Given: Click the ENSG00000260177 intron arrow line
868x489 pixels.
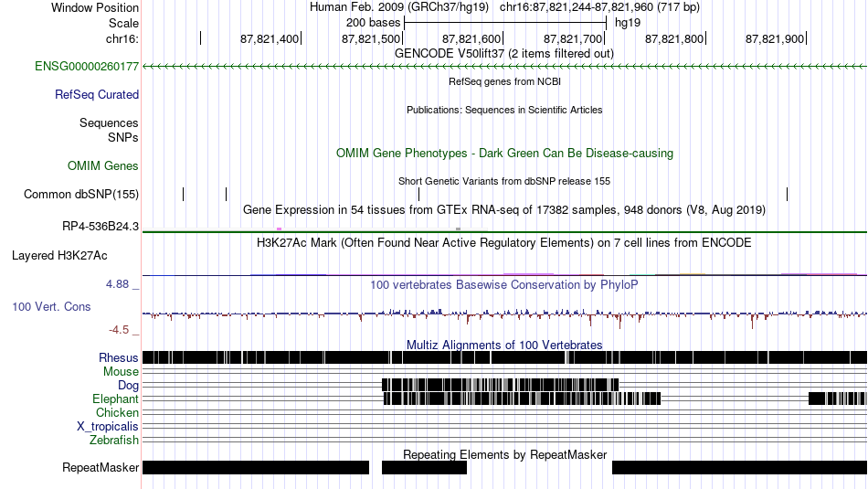Looking at the screenshot, I should click(x=505, y=67).
